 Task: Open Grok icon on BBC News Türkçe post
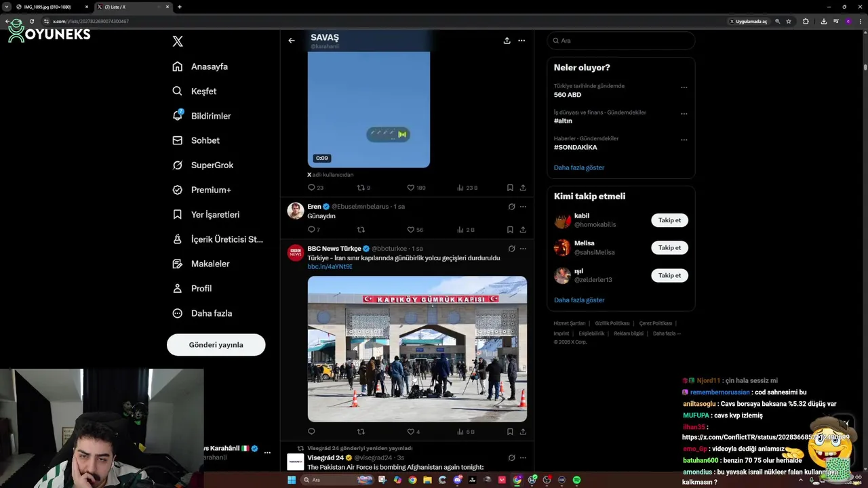pyautogui.click(x=512, y=249)
